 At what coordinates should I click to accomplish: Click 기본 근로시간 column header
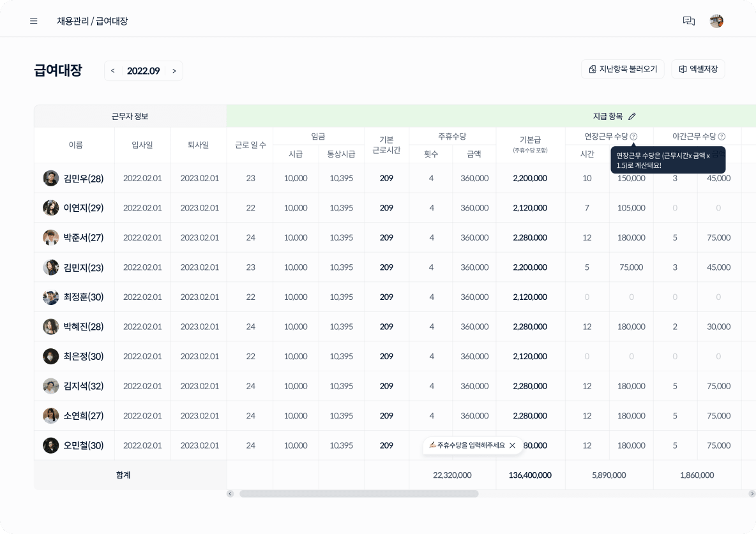pyautogui.click(x=386, y=145)
